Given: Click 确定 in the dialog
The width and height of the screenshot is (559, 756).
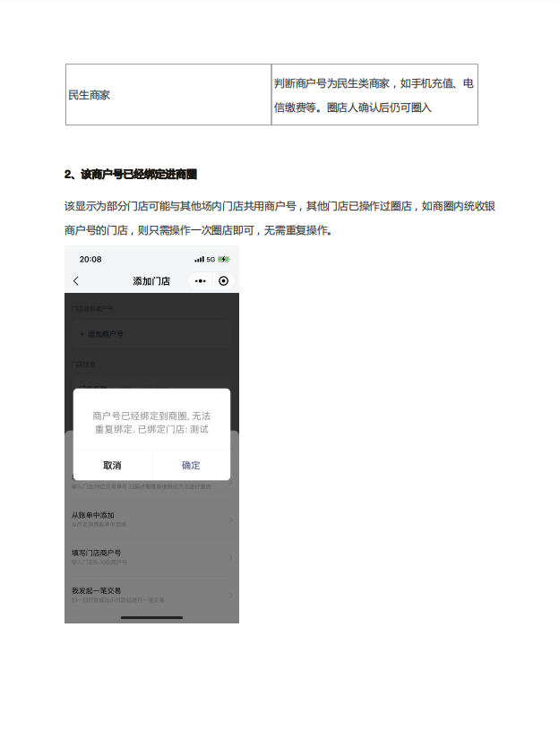Looking at the screenshot, I should point(191,465).
